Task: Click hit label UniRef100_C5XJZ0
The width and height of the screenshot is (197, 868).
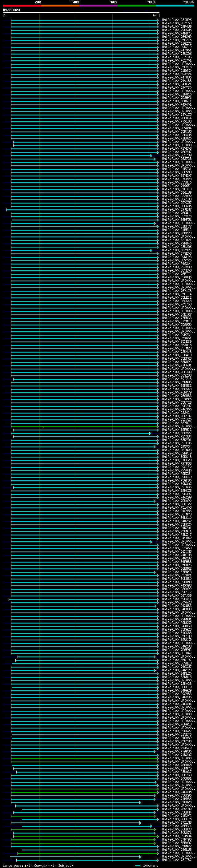Action: (x=176, y=419)
